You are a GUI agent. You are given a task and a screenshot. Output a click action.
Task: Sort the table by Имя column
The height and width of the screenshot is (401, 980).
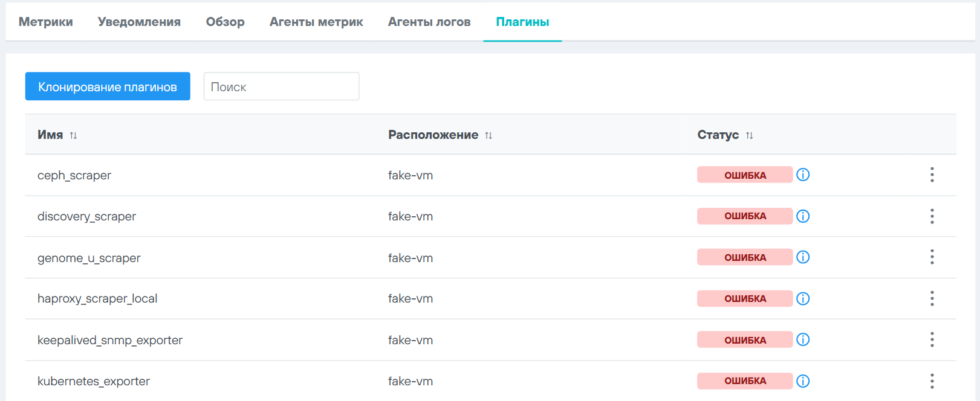(x=73, y=135)
